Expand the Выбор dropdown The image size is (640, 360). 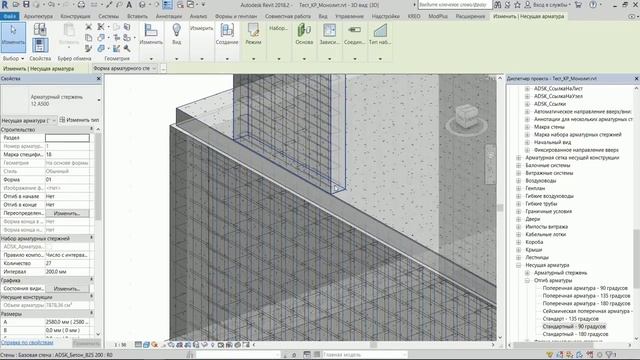coord(13,58)
